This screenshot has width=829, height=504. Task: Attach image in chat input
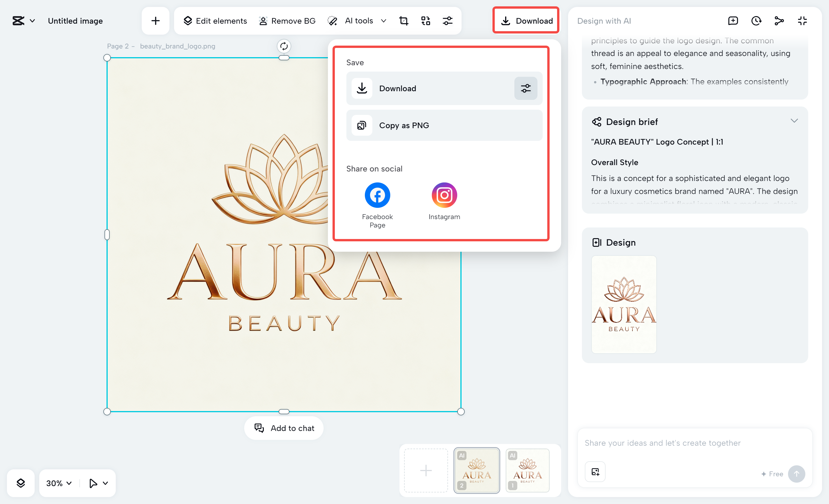point(595,472)
